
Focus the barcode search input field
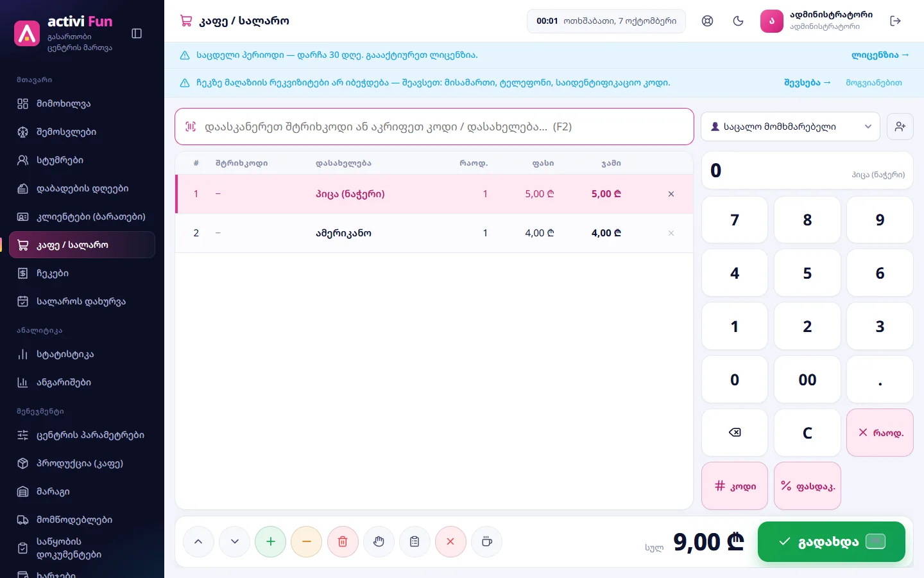(434, 127)
